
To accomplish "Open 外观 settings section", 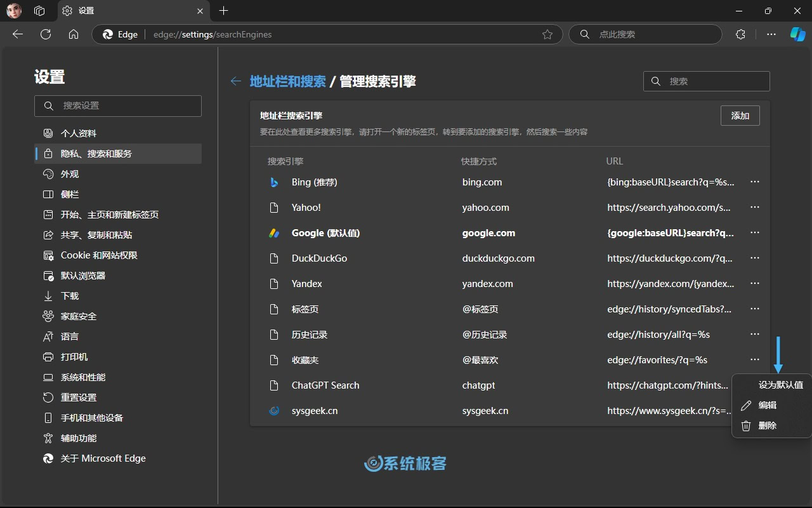I will point(118,174).
